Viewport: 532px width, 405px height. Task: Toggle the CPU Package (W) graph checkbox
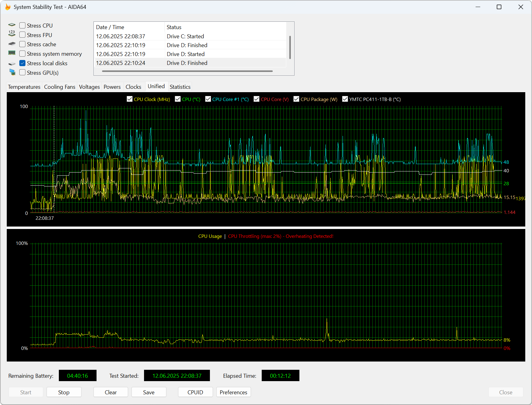pyautogui.click(x=296, y=99)
